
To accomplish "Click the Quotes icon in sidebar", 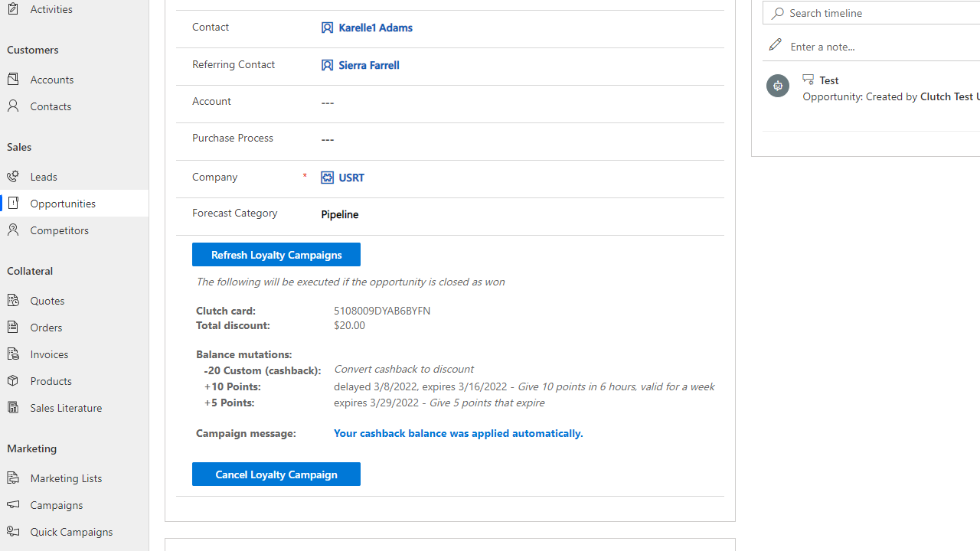I will 13,301.
